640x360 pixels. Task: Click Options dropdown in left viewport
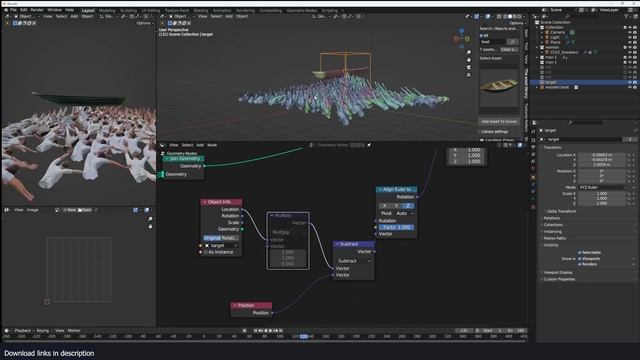(x=144, y=23)
